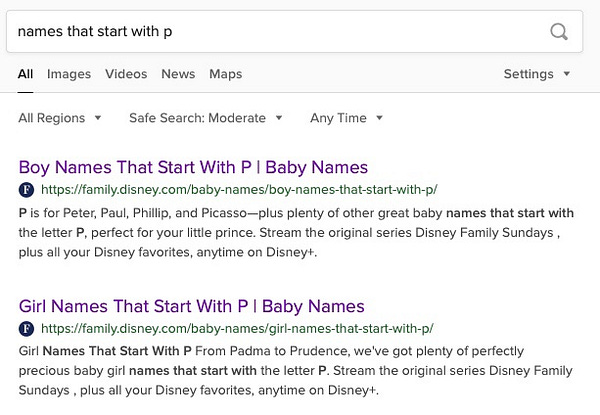Screen dimensions: 600x415
Task: Switch to the News tab
Action: (178, 74)
